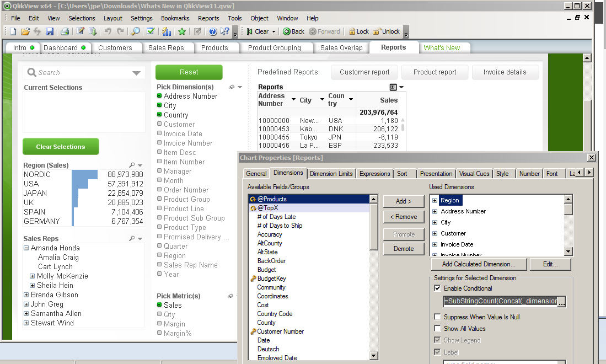Enable the Suppress When Value Is Null checkbox
Viewport: 606px width, 364px height.
(437, 317)
